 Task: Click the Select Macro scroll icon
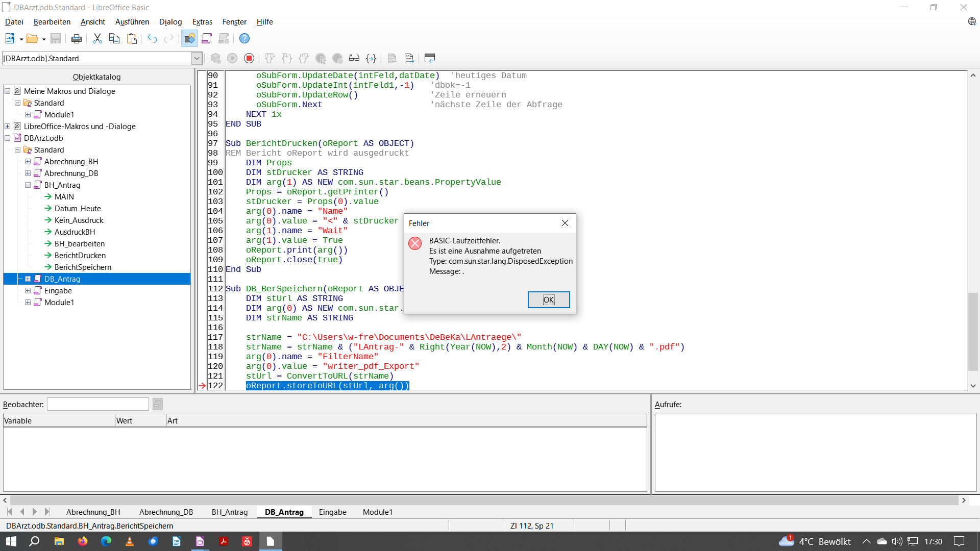pos(207,38)
